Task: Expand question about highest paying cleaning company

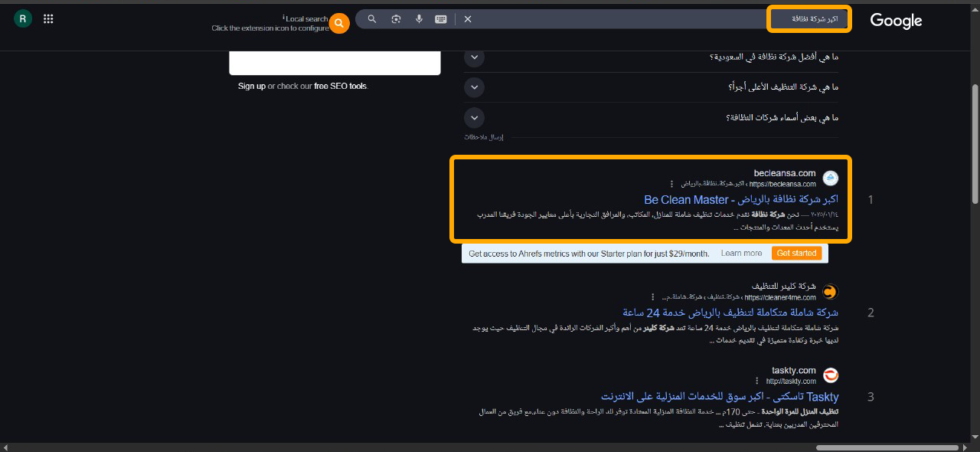Action: point(475,87)
